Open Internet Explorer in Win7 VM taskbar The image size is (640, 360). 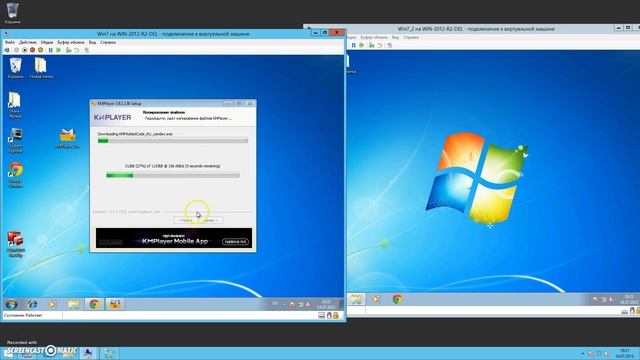[x=32, y=304]
